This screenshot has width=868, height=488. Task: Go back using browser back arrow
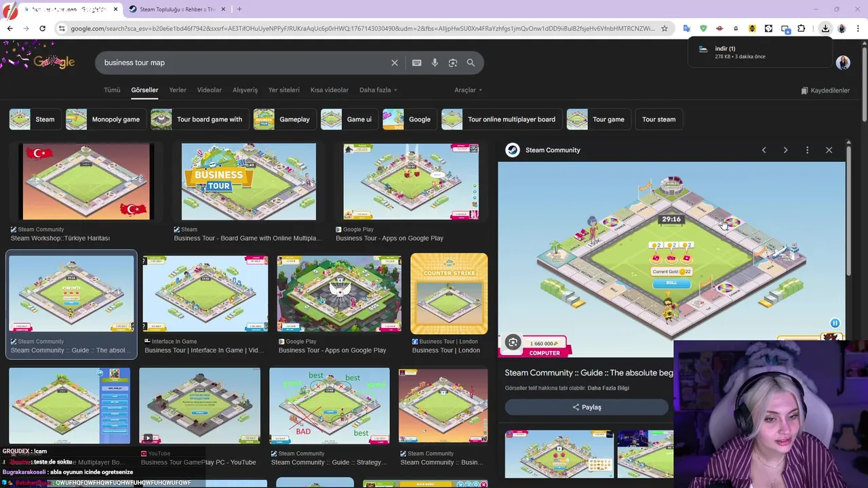[9, 28]
